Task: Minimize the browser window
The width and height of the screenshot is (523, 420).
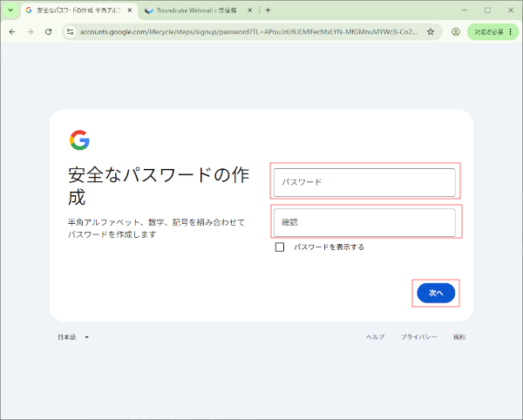Action: [465, 10]
